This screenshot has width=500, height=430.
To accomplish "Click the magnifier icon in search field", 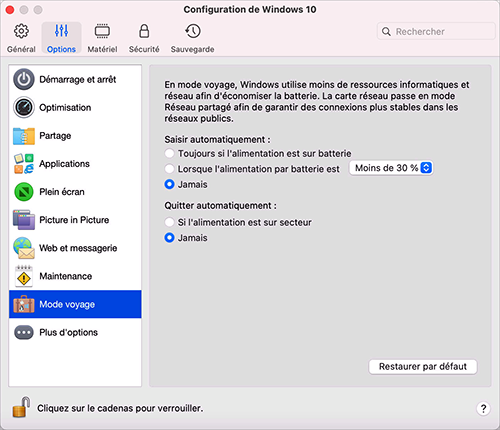I will click(386, 32).
